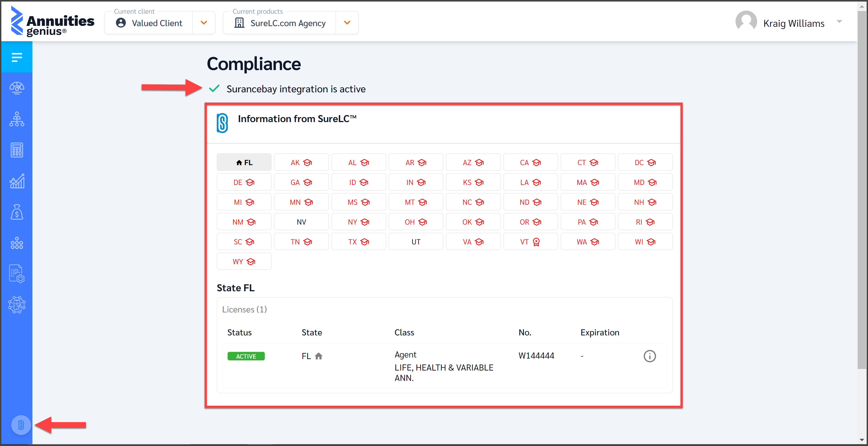
Task: Expand the Current client dropdown arrow
Action: point(203,23)
